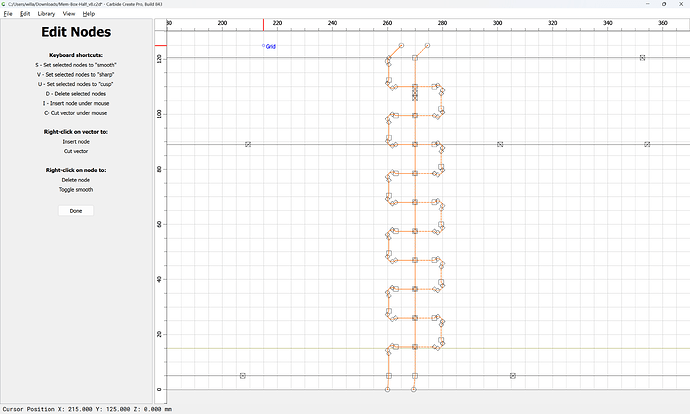This screenshot has width=690, height=414.
Task: Click the 'Delete node' text in side panel
Action: pos(76,180)
